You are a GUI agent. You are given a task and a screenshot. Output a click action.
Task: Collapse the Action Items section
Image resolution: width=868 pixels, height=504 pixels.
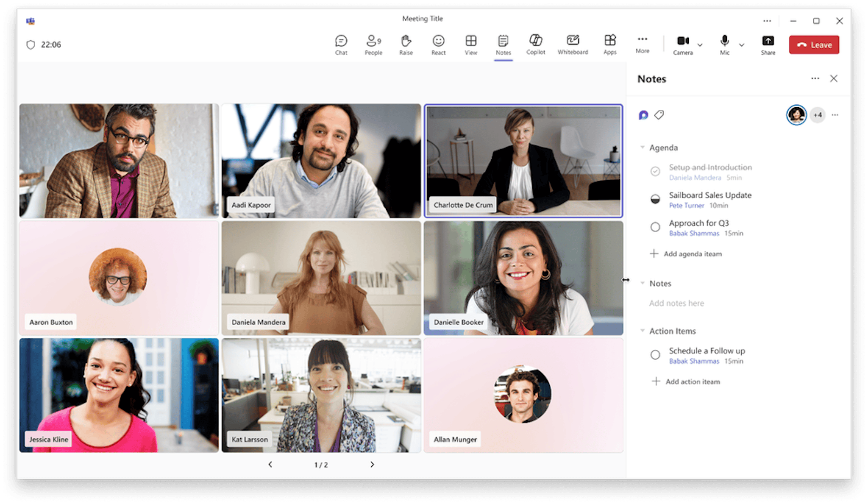click(x=643, y=331)
